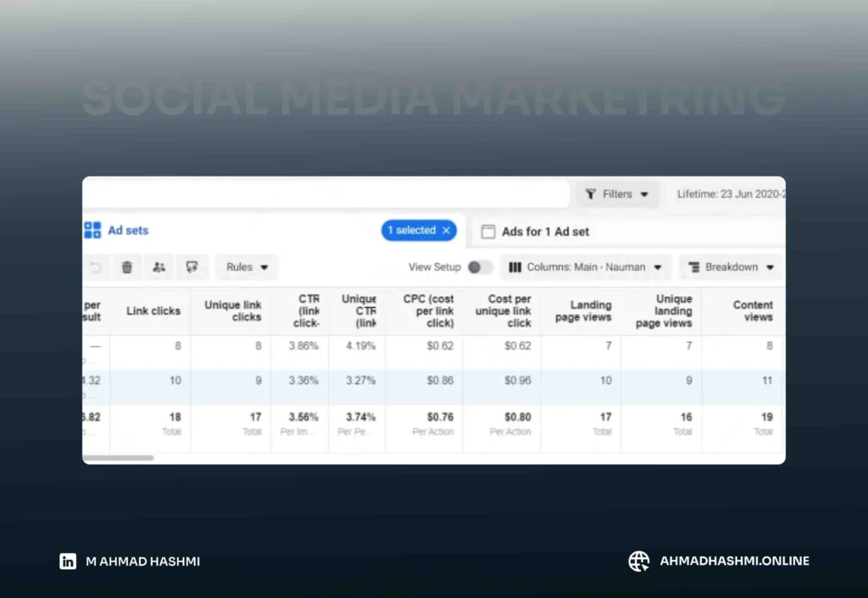Switch to the Ad sets tab
The height and width of the screenshot is (598, 868).
click(127, 231)
